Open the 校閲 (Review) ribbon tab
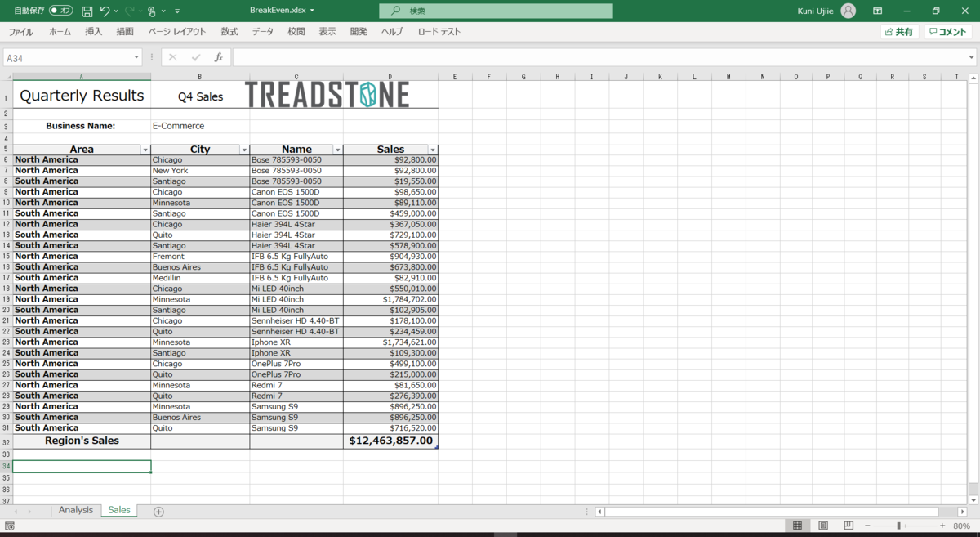 pyautogui.click(x=296, y=32)
